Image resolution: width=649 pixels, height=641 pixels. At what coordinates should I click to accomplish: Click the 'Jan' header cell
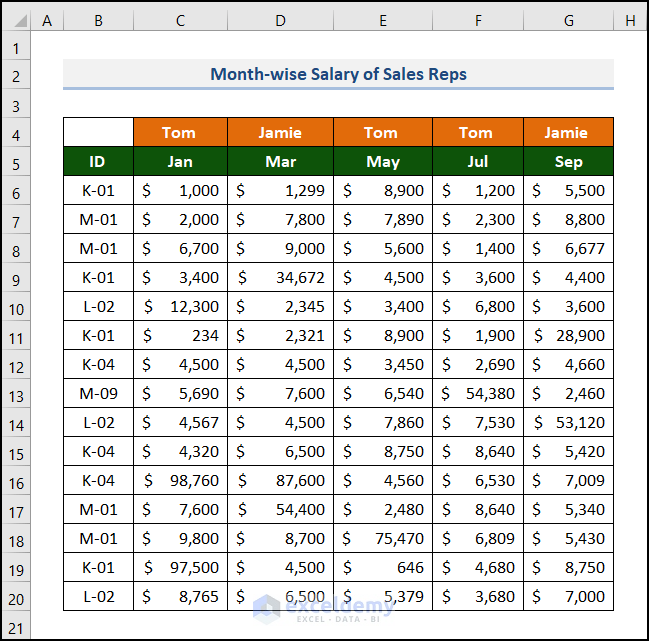(x=180, y=161)
